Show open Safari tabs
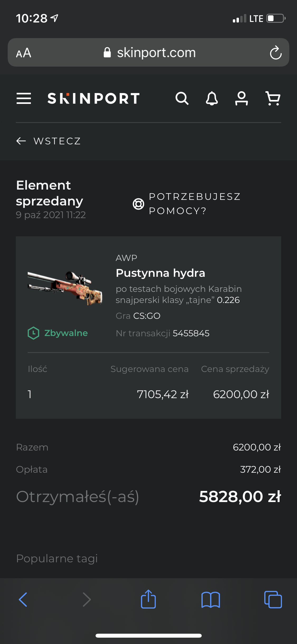297x644 pixels. (273, 599)
